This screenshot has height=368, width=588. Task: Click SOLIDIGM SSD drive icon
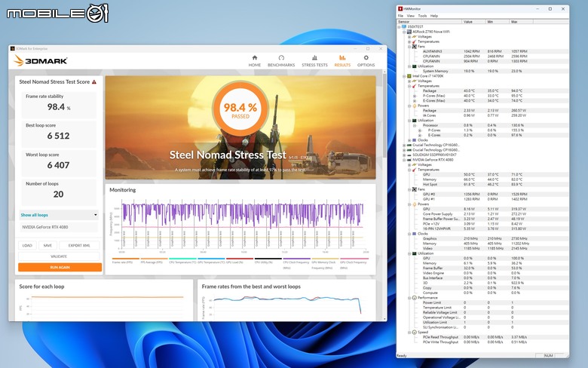tap(409, 155)
